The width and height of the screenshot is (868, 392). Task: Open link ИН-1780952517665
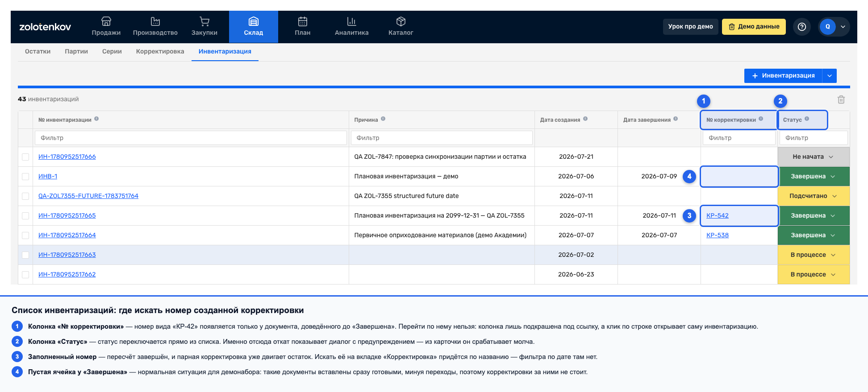coord(67,215)
